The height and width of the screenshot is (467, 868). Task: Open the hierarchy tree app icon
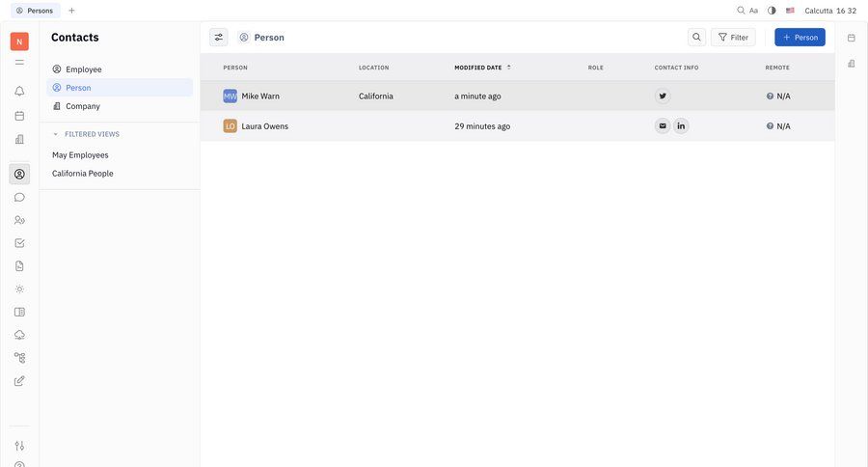point(19,358)
